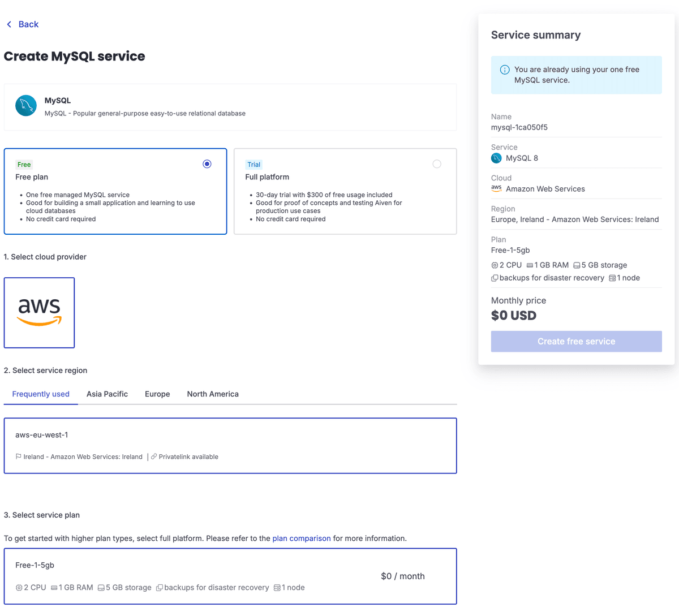
Task: Click the backups icon in the plan card
Action: (x=160, y=587)
